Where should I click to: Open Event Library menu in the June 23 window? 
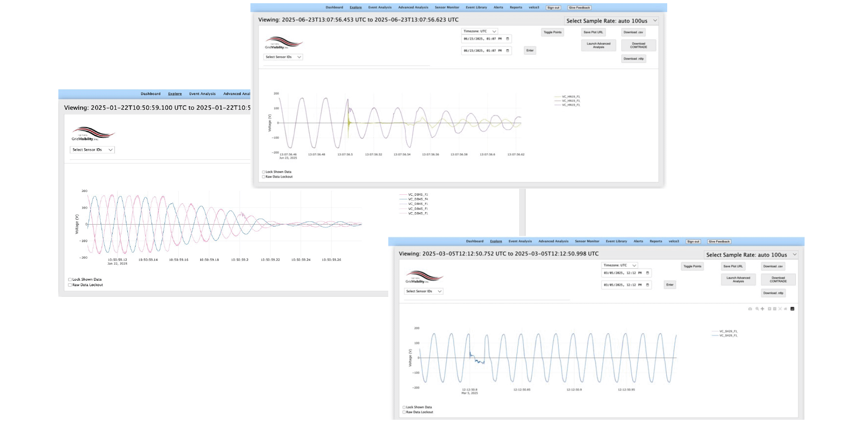coord(476,7)
